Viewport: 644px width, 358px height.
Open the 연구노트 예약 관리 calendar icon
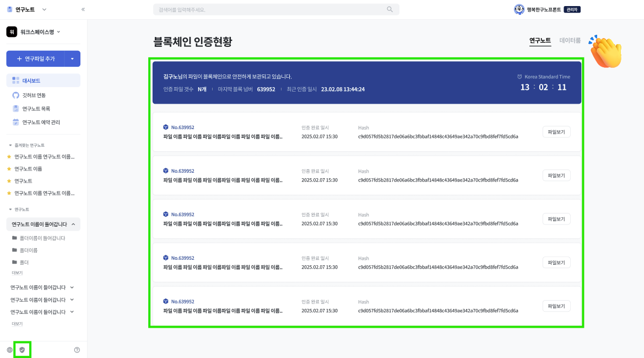(x=15, y=122)
